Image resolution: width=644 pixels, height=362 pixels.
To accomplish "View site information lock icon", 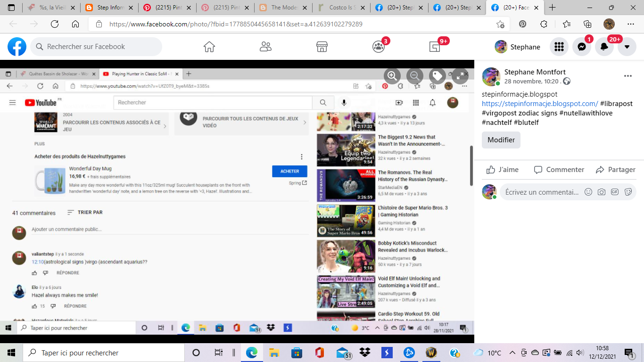I will tap(99, 24).
